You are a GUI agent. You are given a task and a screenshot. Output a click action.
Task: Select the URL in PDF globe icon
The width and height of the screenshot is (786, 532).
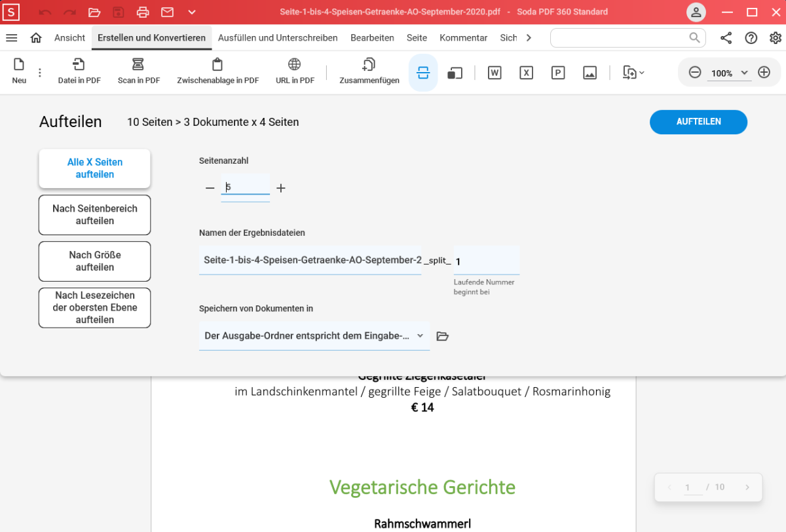pos(295,65)
